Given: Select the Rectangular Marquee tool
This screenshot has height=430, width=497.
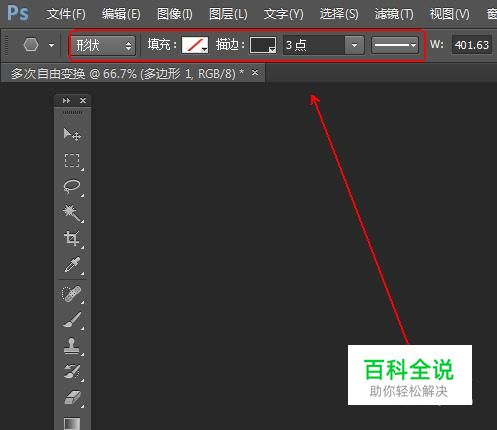Looking at the screenshot, I should (72, 160).
